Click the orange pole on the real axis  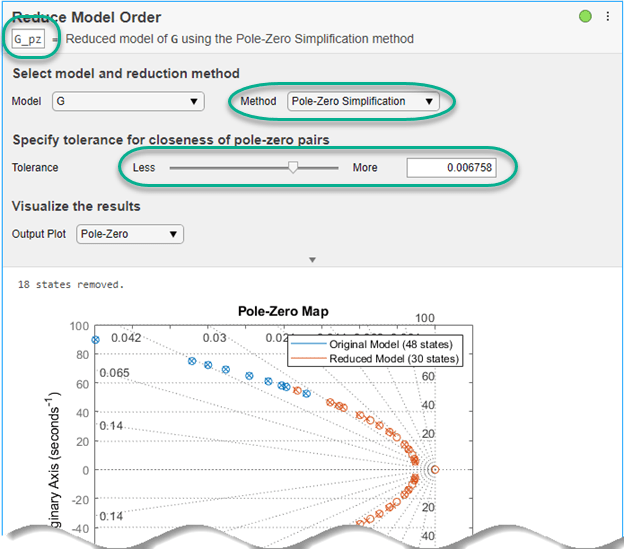point(434,469)
